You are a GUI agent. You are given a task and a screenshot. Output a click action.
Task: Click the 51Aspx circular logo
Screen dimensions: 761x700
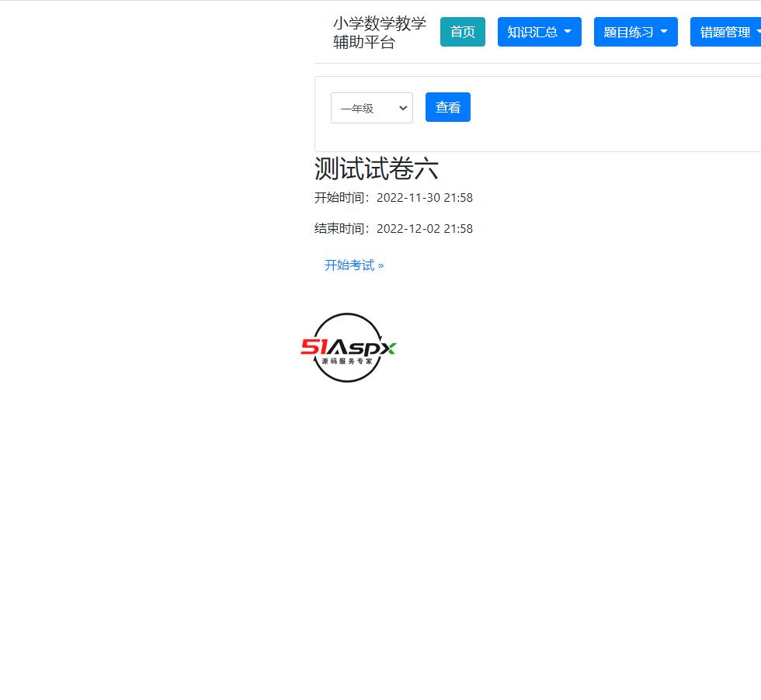(x=348, y=348)
